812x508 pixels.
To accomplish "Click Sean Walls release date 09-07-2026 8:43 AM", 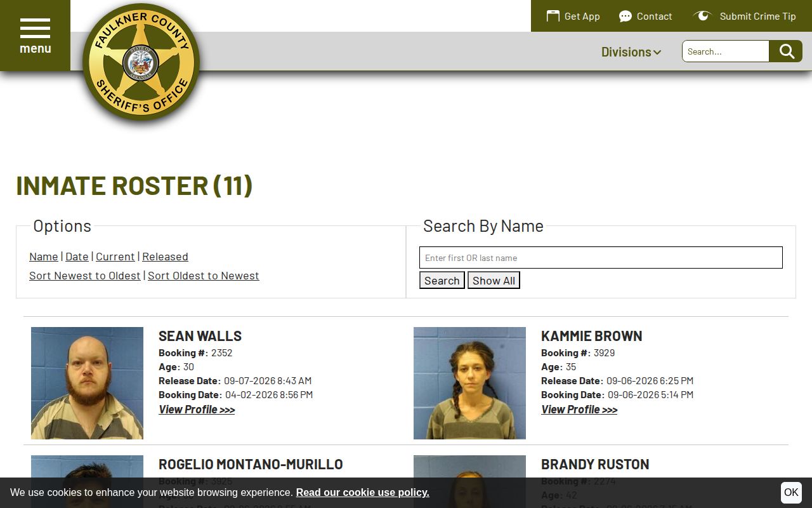I will click(268, 381).
